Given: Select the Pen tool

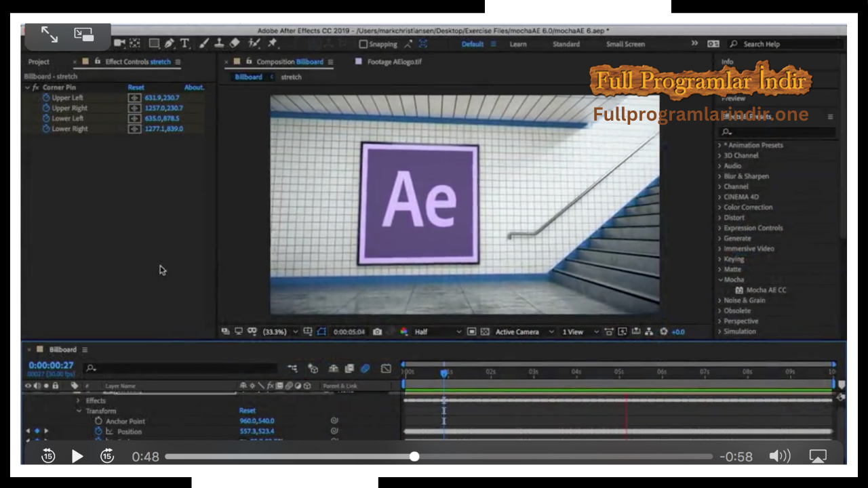Looking at the screenshot, I should tap(169, 43).
